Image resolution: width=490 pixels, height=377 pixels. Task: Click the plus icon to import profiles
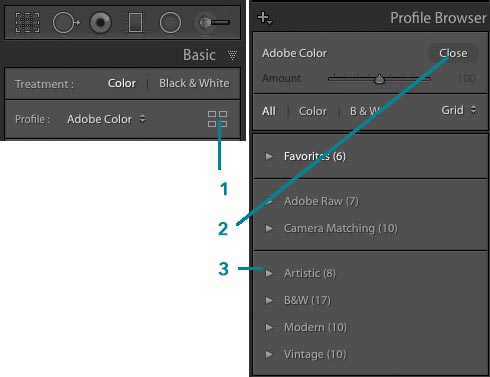tap(265, 18)
